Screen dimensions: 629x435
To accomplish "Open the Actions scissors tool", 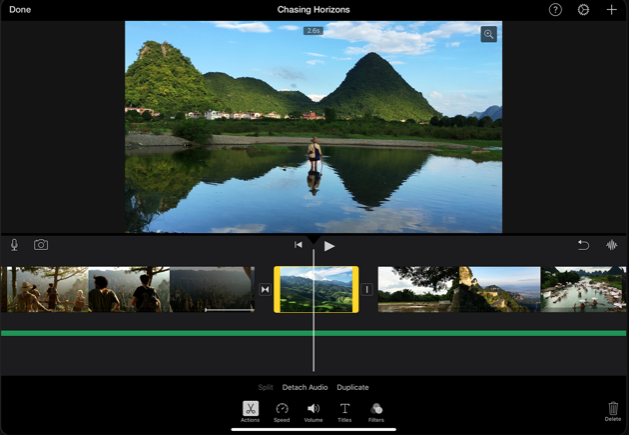I will [x=250, y=409].
